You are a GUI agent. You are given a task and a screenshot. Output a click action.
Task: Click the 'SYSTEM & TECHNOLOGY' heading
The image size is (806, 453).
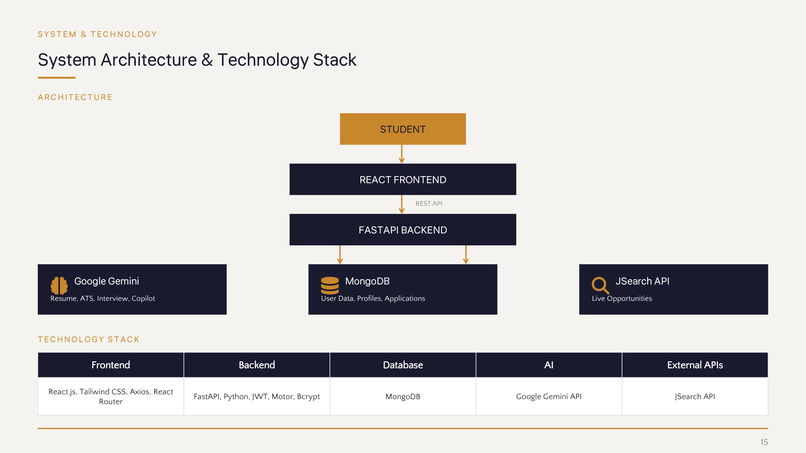(x=97, y=34)
